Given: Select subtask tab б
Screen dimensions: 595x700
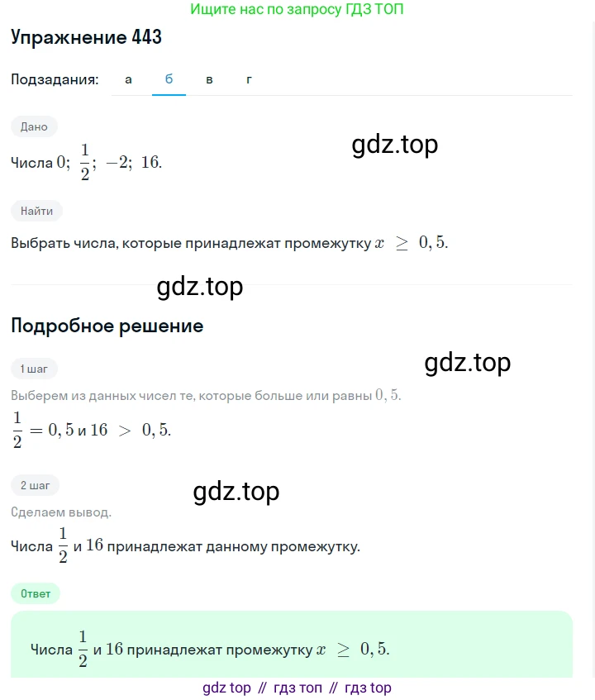Looking at the screenshot, I should tap(169, 79).
